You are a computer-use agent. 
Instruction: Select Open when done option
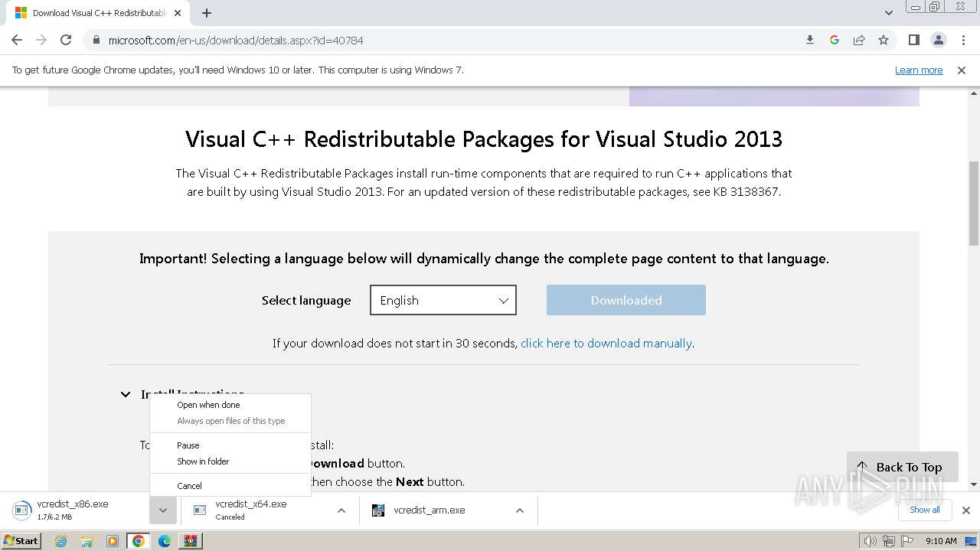coord(208,405)
